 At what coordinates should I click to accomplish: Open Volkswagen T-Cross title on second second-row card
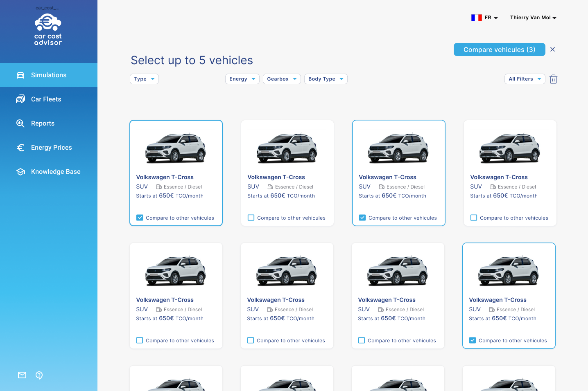click(276, 300)
